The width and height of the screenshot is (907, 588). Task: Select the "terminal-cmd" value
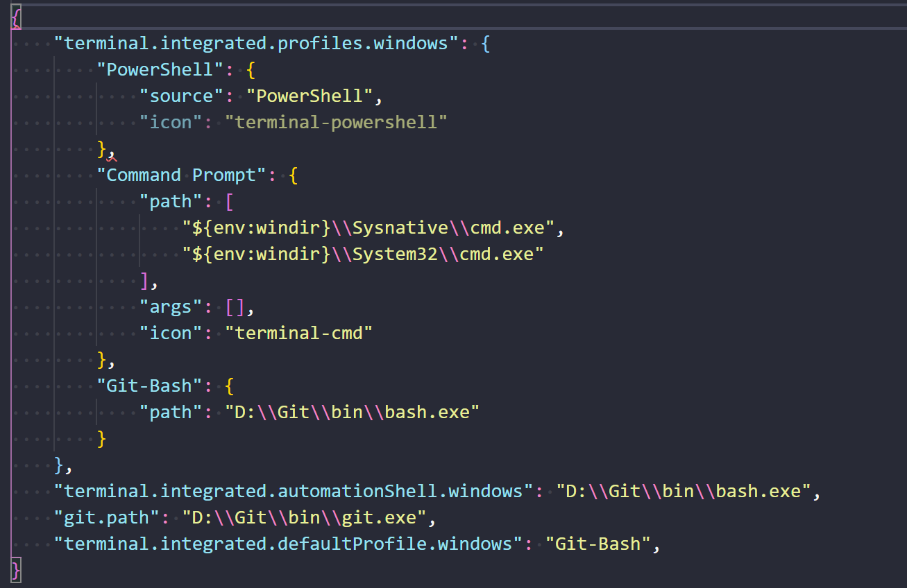point(299,333)
